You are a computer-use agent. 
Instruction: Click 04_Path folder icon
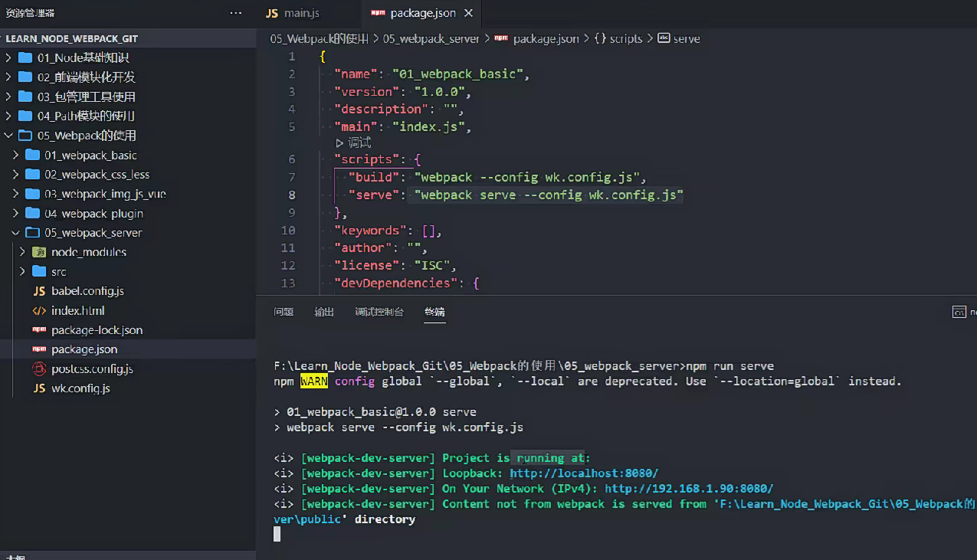click(25, 116)
